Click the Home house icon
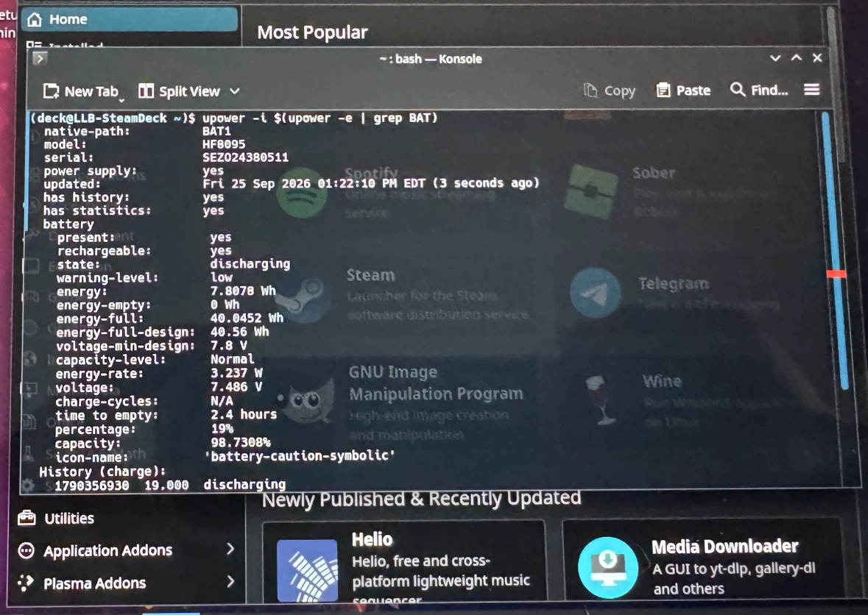868x615 pixels. click(x=35, y=20)
